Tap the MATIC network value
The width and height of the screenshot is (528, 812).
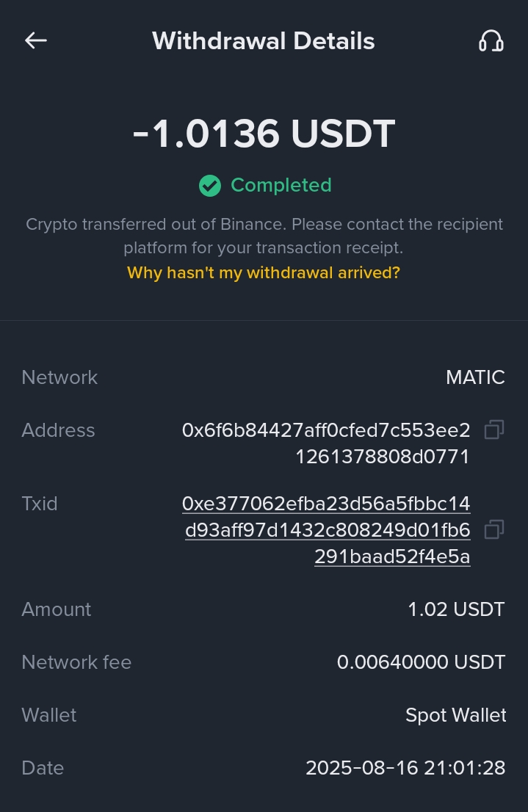[x=475, y=377]
